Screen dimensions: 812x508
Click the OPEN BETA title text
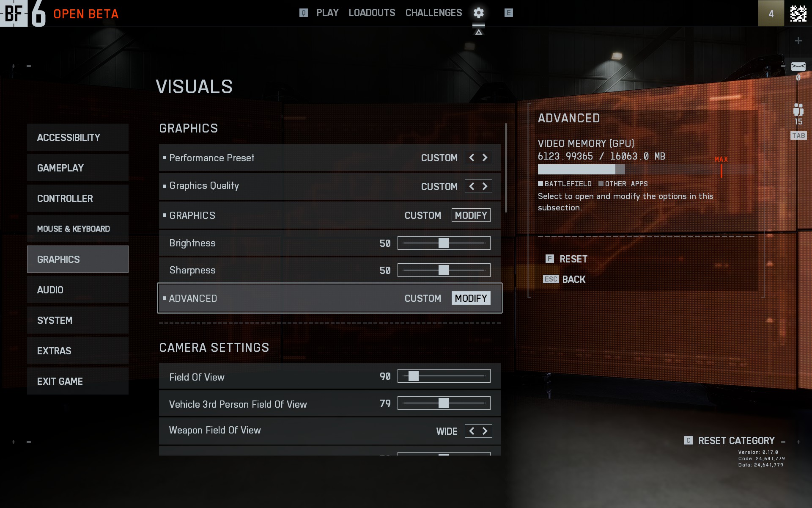click(86, 14)
